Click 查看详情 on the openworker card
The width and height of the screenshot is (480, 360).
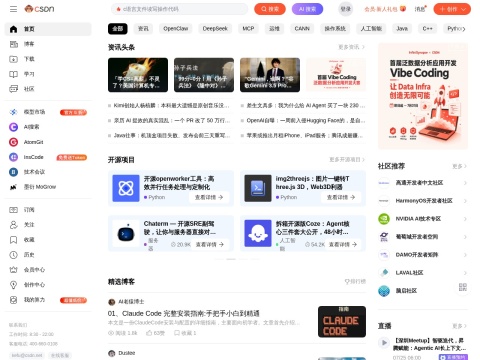209,197
